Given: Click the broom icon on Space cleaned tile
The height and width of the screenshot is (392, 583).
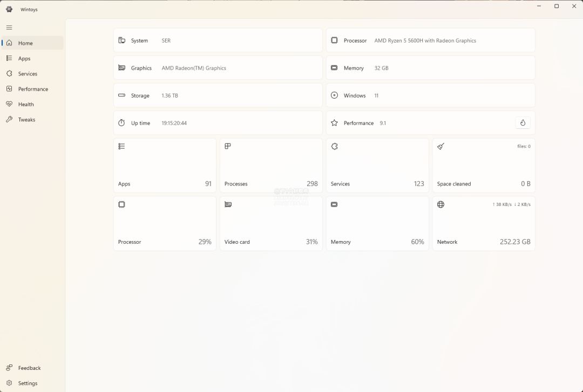Looking at the screenshot, I should (440, 147).
